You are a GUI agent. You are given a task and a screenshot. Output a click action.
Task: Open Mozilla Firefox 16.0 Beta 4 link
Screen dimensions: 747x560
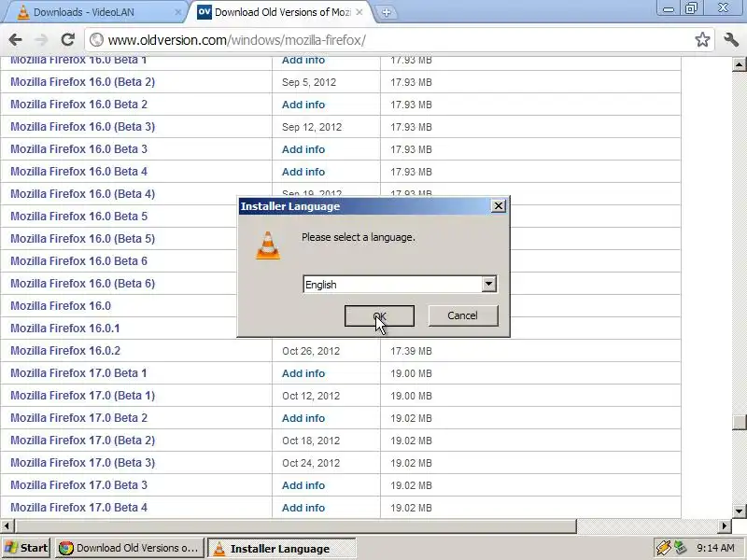(x=78, y=172)
